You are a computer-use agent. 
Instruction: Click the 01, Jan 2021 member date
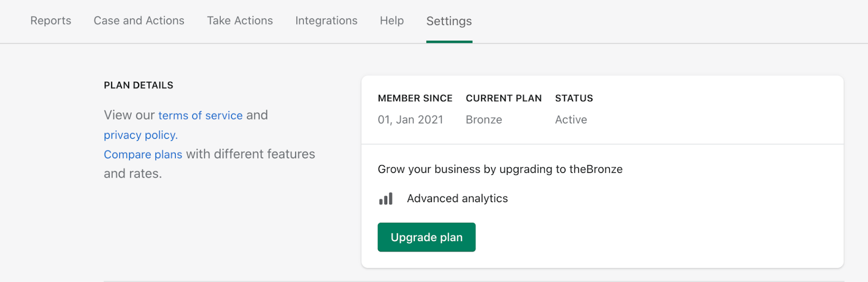411,120
